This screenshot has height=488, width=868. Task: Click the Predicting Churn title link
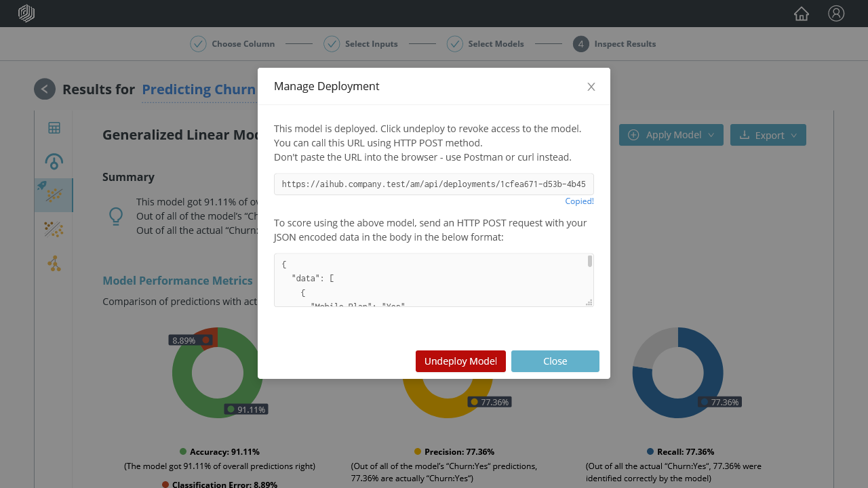click(199, 89)
